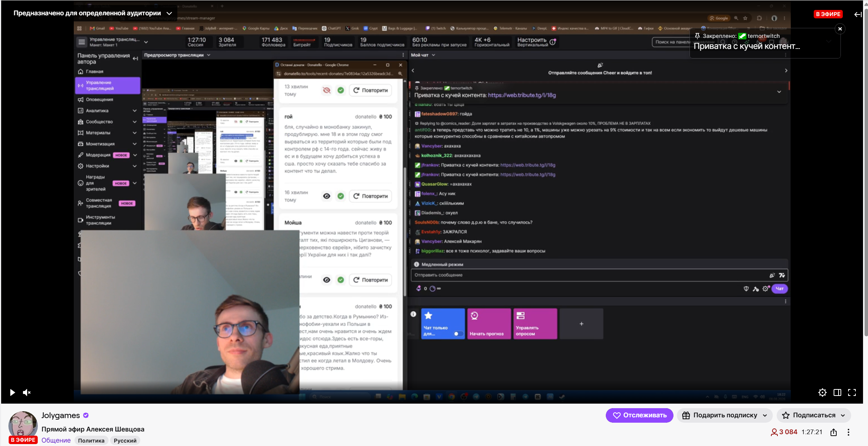Expand the Материалы section in the sidebar

pos(135,133)
